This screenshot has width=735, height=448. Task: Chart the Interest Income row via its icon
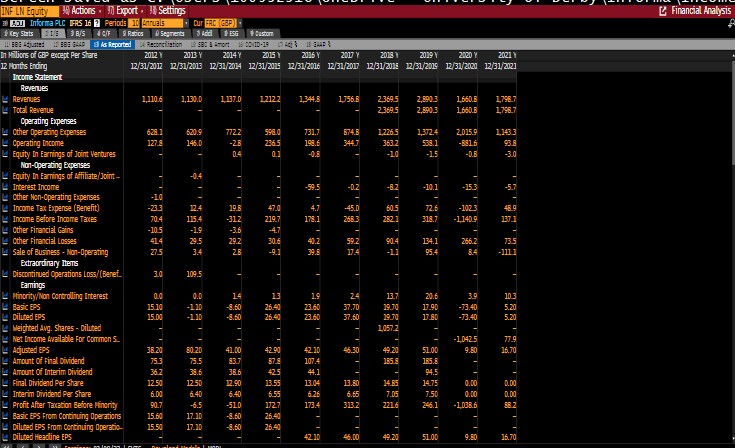tap(5, 187)
